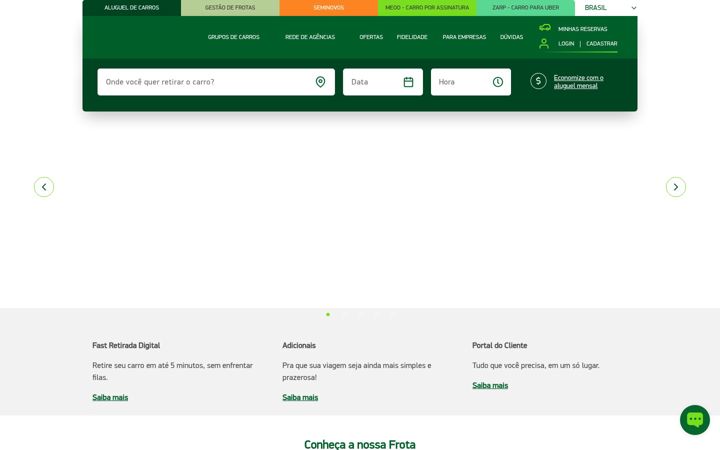
Task: Open Zarp - Carro para Uber tab
Action: 526,8
